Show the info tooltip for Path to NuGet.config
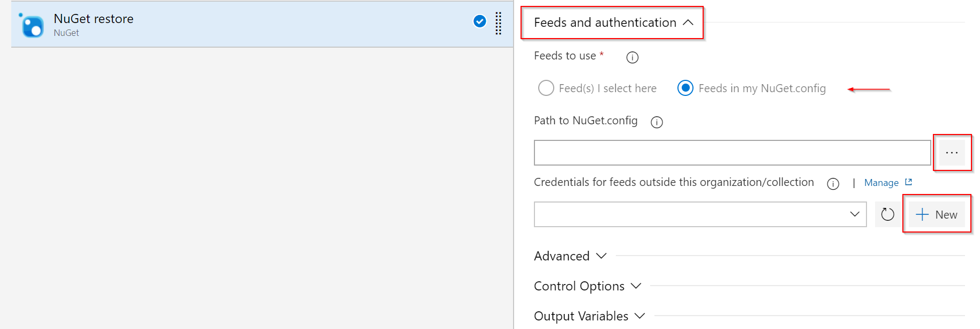The height and width of the screenshot is (329, 980). click(657, 122)
